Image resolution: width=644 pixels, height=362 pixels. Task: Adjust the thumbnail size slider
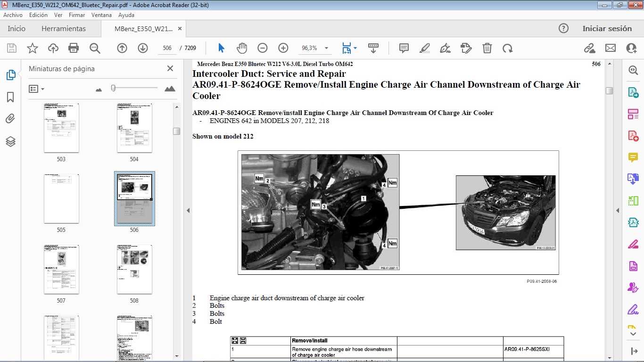113,88
